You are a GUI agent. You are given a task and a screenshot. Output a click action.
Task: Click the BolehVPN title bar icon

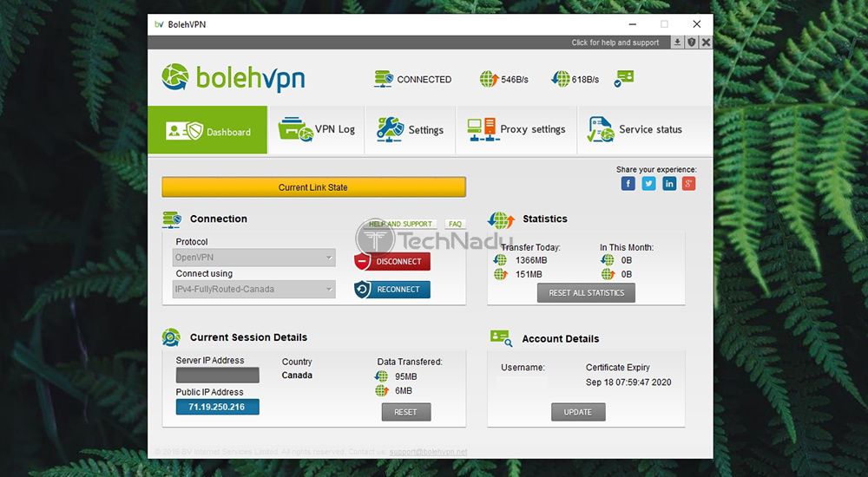coord(159,24)
